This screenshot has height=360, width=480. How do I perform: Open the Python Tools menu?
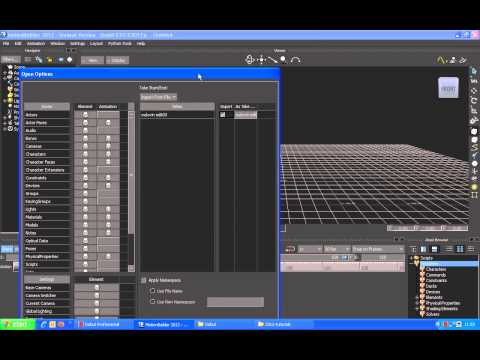click(x=120, y=44)
